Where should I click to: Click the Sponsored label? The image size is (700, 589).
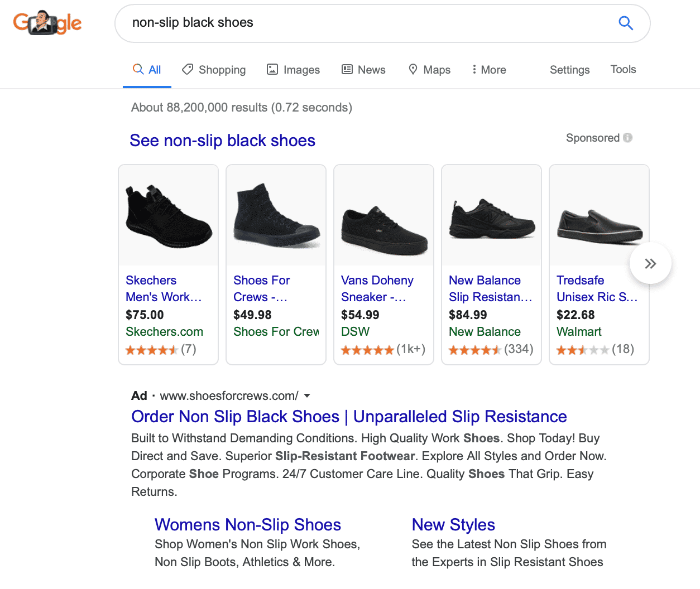(x=593, y=138)
